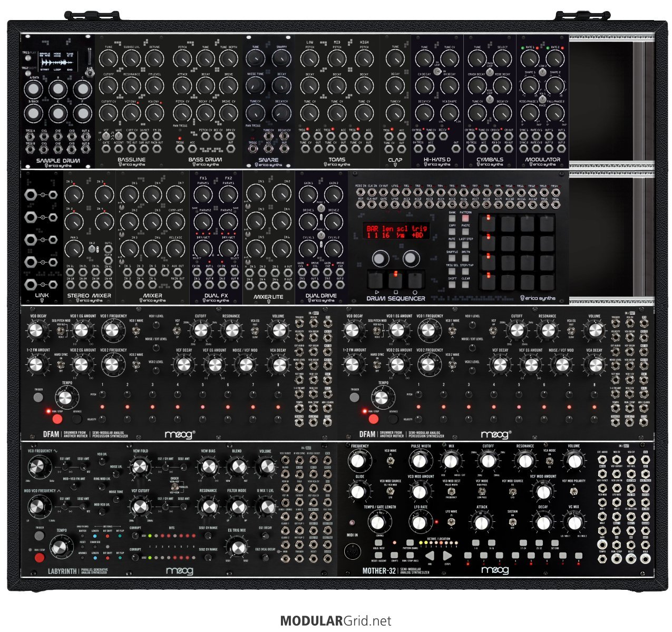Click the CUTOFF knob on right DFAM
Screen dimensions: 672x632
[x=518, y=330]
